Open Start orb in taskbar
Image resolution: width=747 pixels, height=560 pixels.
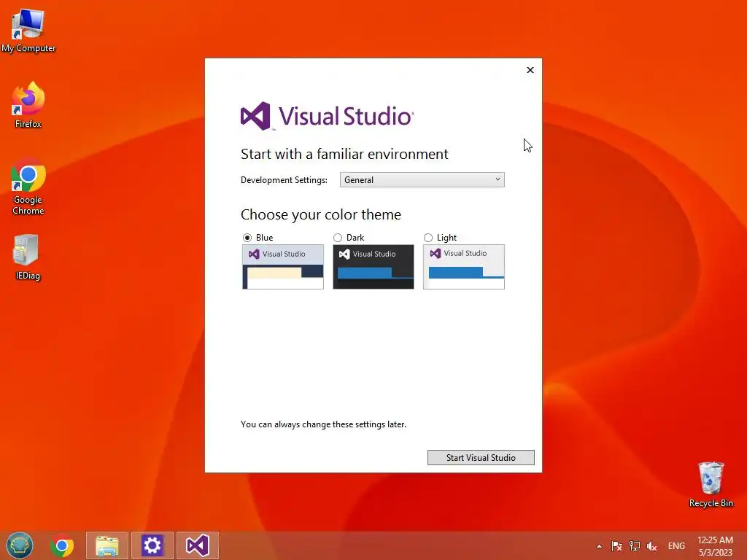pyautogui.click(x=20, y=545)
